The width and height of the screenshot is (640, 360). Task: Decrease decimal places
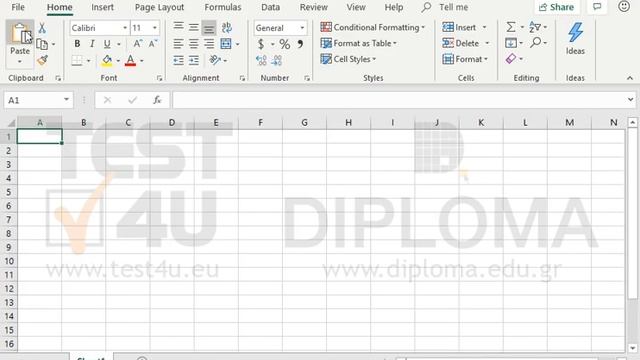[x=277, y=61]
